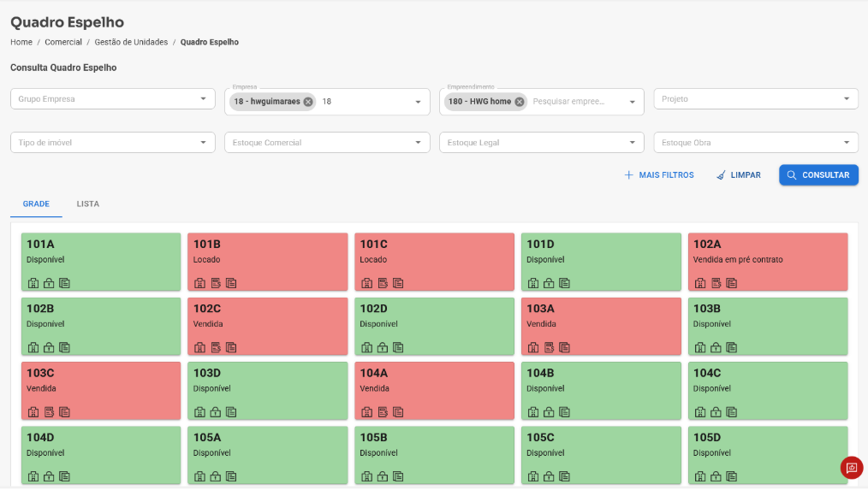Switch to the GRADE tab
The height and width of the screenshot is (490, 868).
[x=36, y=204]
